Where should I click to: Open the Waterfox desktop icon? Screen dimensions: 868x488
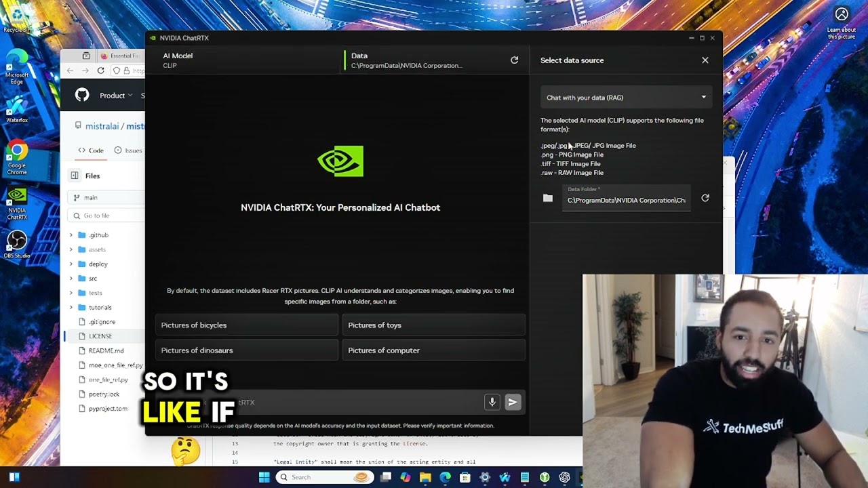17,110
